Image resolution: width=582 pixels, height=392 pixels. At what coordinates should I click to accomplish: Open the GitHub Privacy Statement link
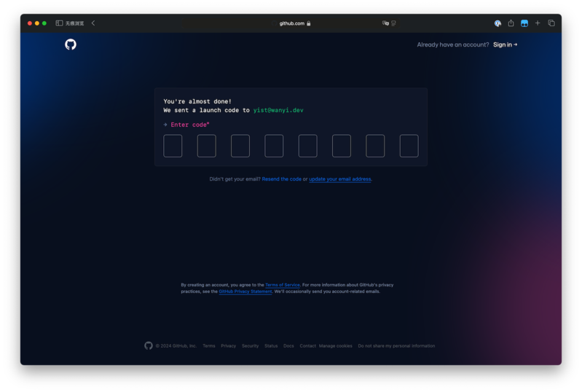point(245,291)
